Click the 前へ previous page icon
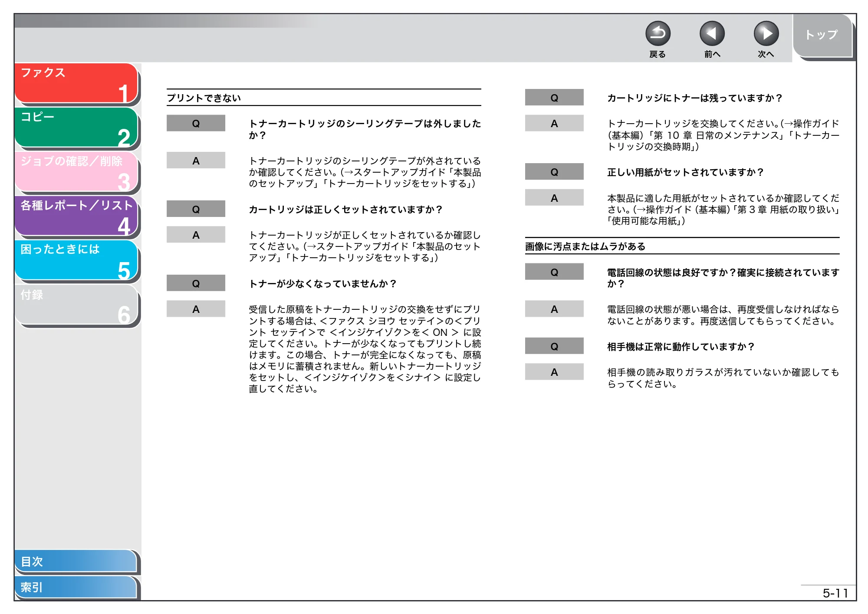This screenshot has width=868, height=614. 712,33
